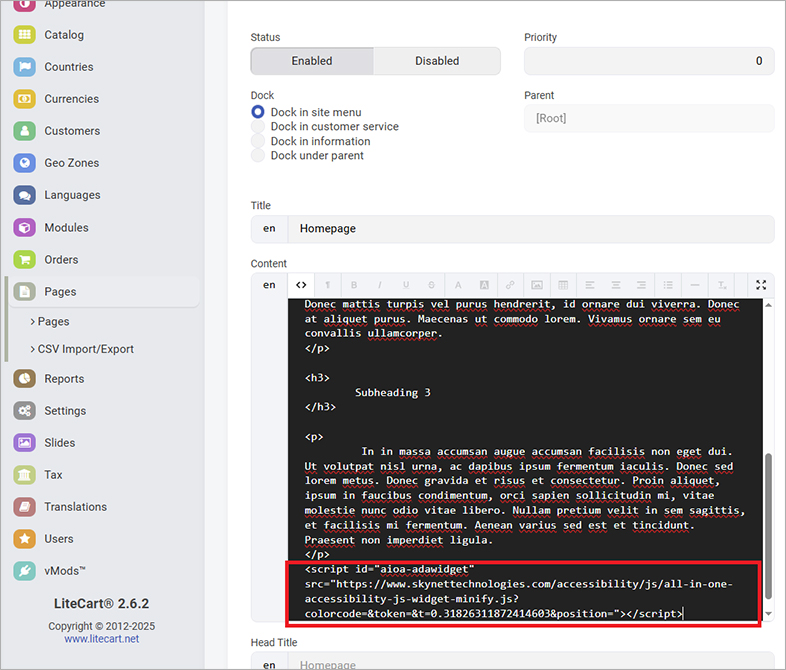Toggle HTML source code view in editor
Image resolution: width=786 pixels, height=670 pixels.
(x=301, y=285)
